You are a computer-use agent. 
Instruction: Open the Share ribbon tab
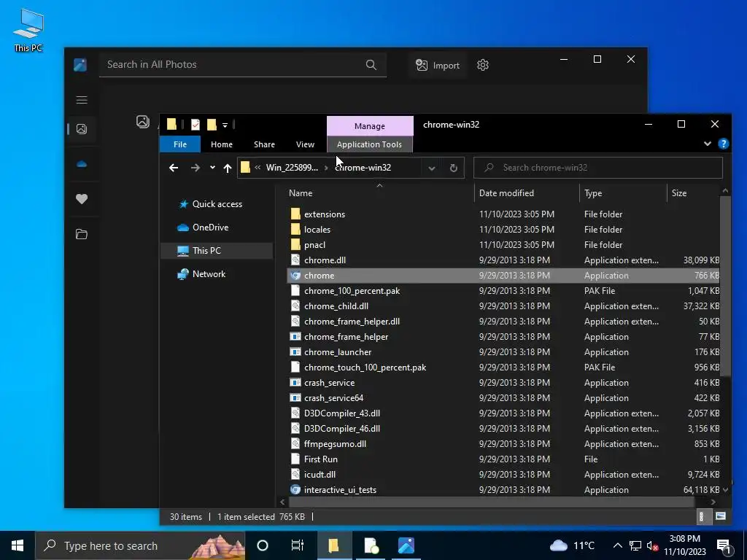pos(264,144)
